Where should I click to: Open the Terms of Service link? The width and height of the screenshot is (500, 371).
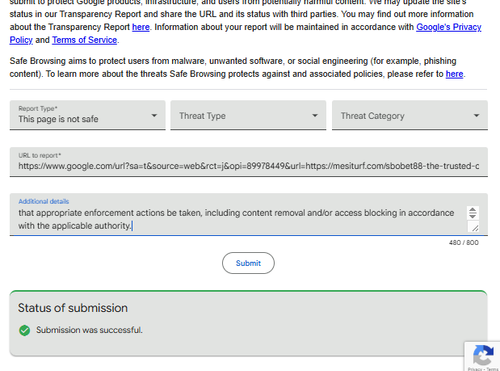point(85,40)
